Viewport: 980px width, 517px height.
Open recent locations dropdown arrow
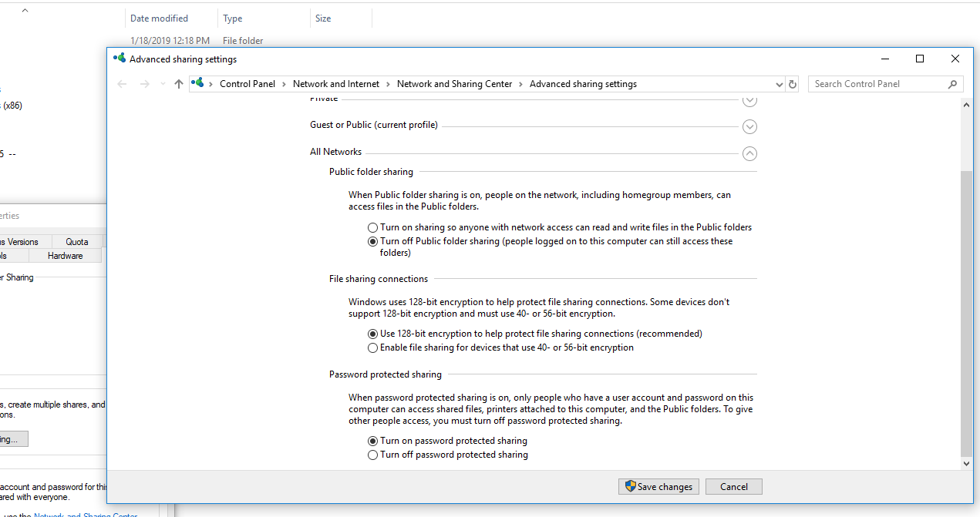pyautogui.click(x=163, y=84)
